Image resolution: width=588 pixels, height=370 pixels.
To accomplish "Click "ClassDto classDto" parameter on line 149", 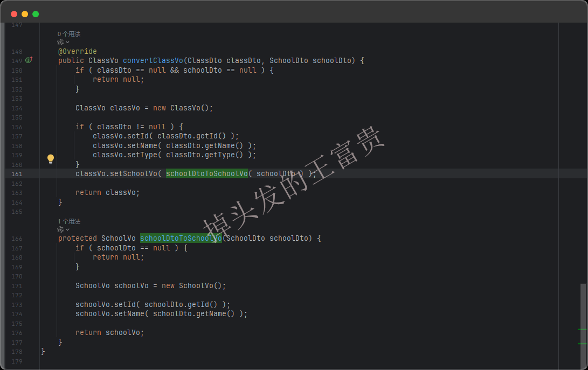I will (224, 61).
